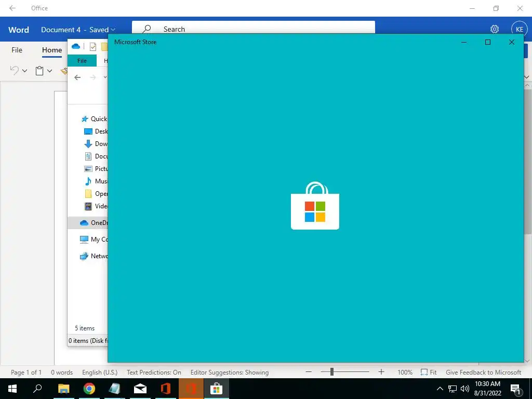
Task: Open the Paste options dropdown arrow
Action: tap(49, 71)
